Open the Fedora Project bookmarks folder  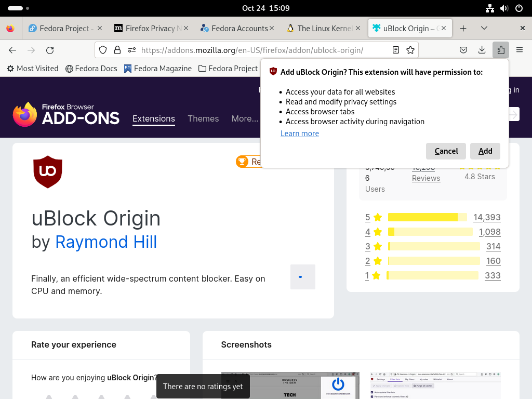click(x=228, y=69)
